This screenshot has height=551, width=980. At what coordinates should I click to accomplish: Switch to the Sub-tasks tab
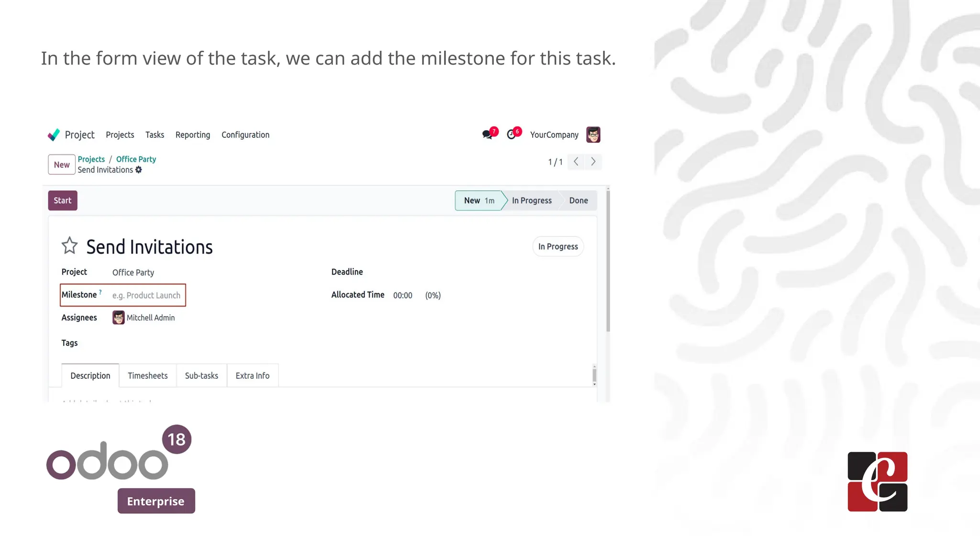coord(201,375)
